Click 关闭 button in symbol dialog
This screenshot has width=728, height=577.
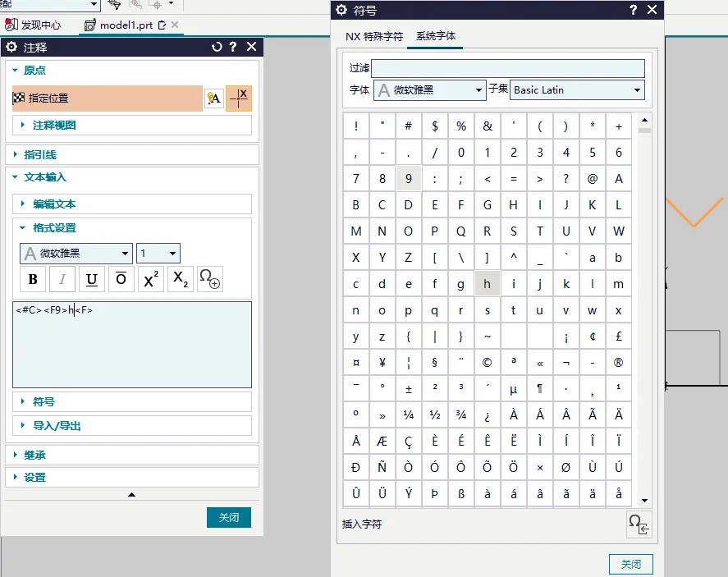pos(631,564)
